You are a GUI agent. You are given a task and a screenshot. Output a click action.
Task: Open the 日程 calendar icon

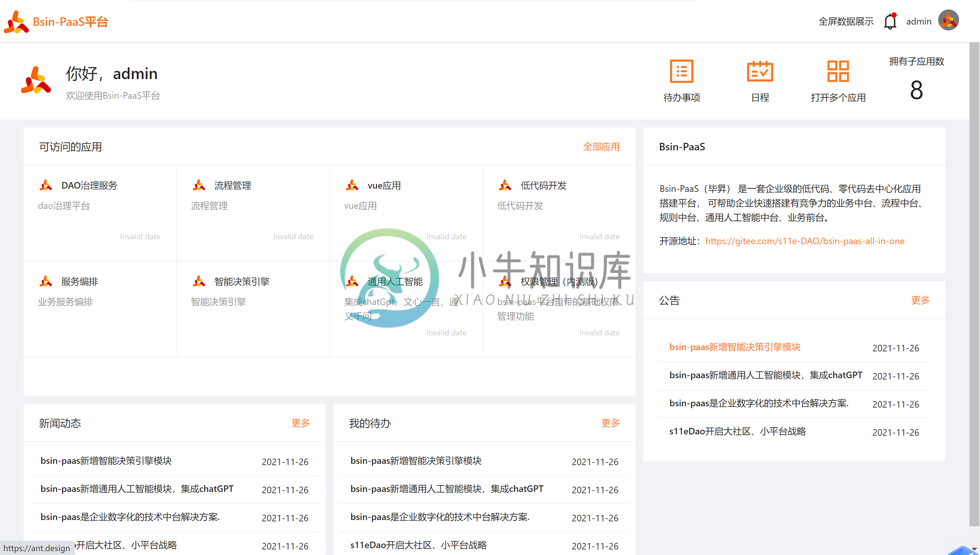tap(760, 71)
